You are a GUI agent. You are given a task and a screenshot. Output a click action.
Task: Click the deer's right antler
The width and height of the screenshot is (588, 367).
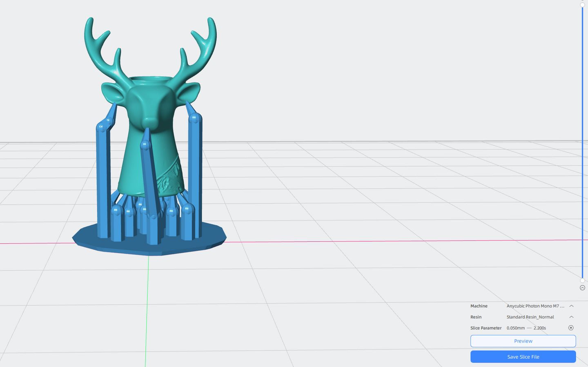pyautogui.click(x=200, y=49)
